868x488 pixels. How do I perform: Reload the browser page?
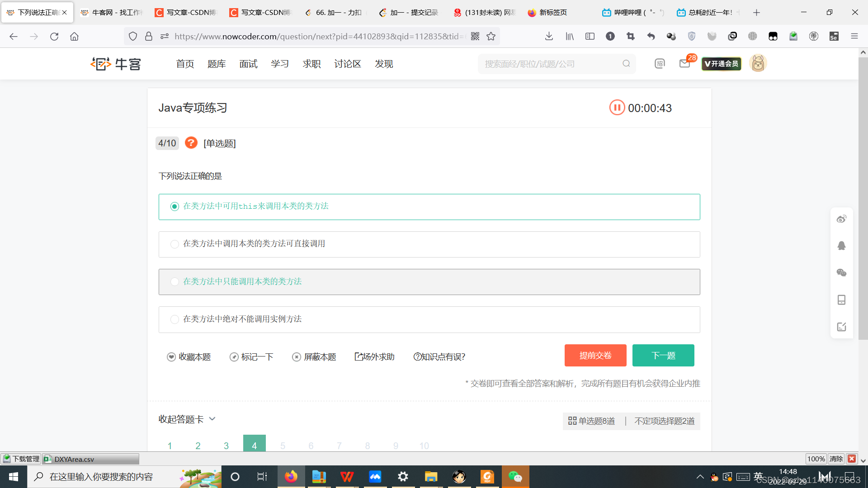point(54,36)
